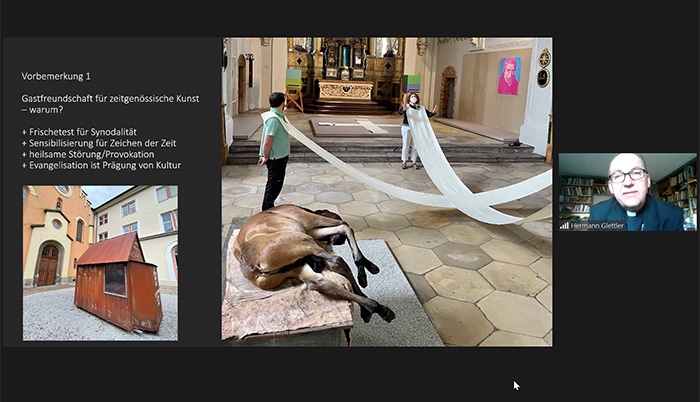Select the "Frischetest für Synodalität" bullet
This screenshot has height=402, width=700.
[x=82, y=132]
